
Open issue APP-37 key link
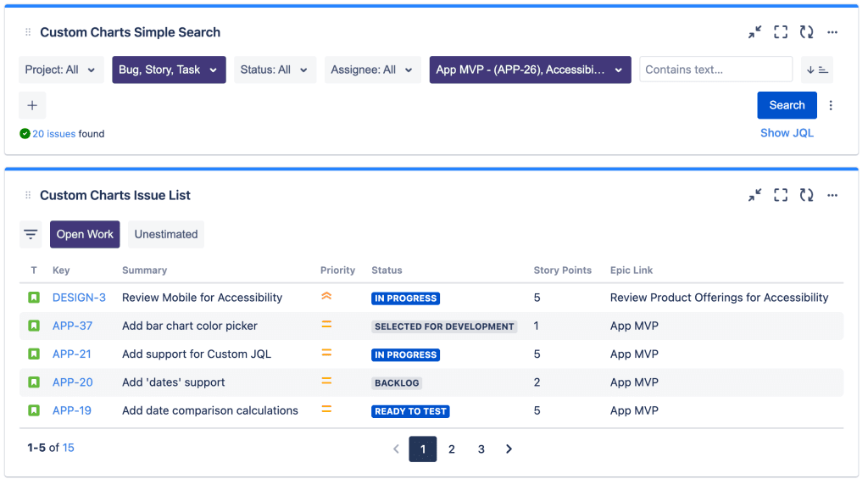click(x=72, y=326)
